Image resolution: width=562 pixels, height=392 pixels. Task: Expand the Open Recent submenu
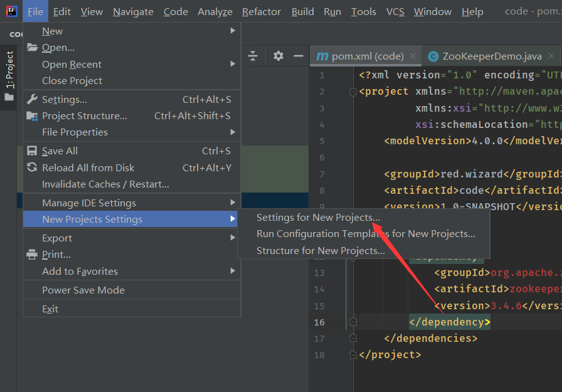[x=72, y=65]
